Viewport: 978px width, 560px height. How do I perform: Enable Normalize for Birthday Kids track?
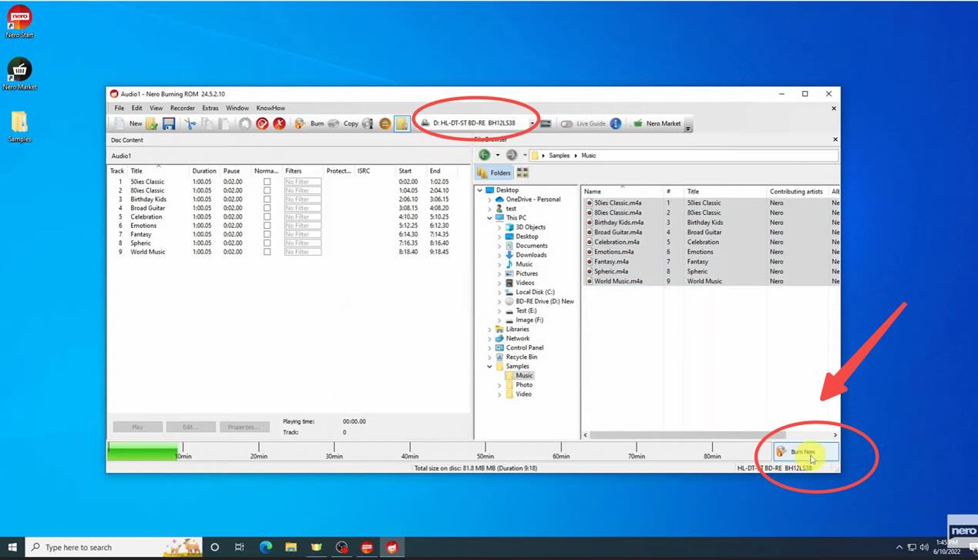pos(267,199)
